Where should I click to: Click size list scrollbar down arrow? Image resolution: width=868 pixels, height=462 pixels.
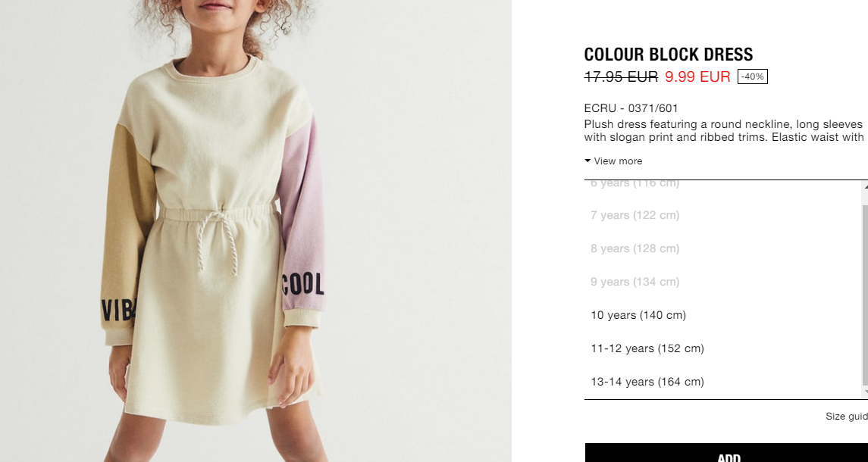coord(865,392)
